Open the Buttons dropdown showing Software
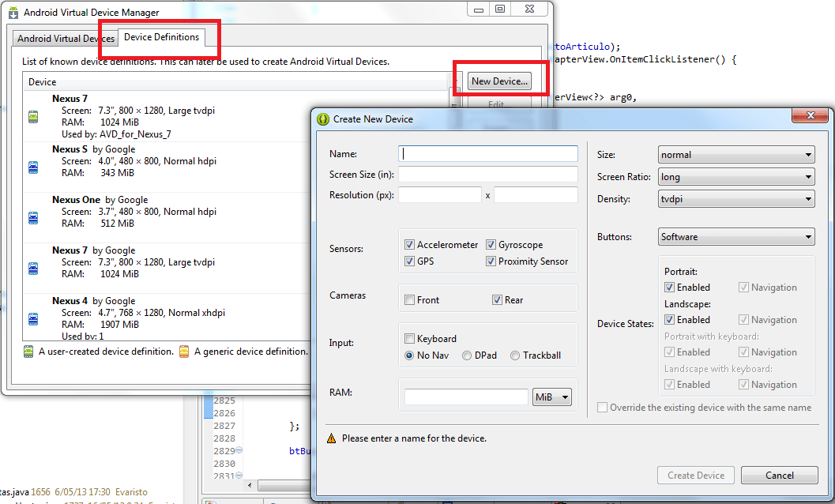Image resolution: width=835 pixels, height=504 pixels. 736,236
